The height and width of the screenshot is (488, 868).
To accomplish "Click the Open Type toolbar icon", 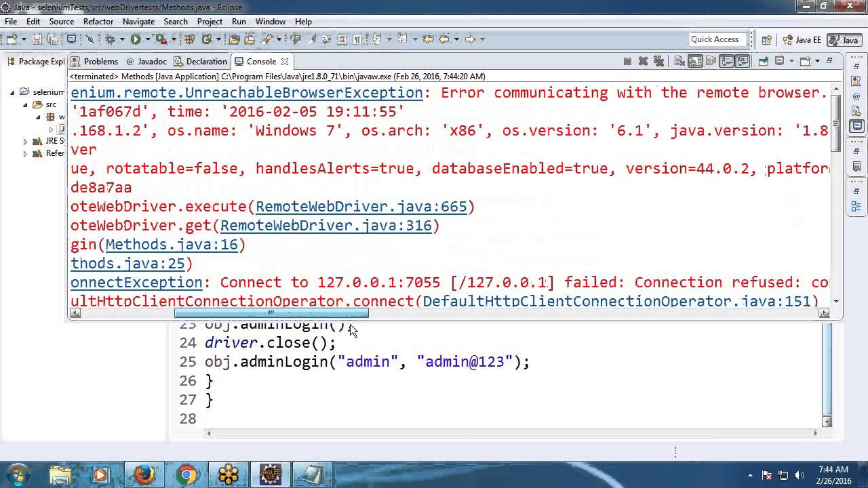I will click(233, 39).
